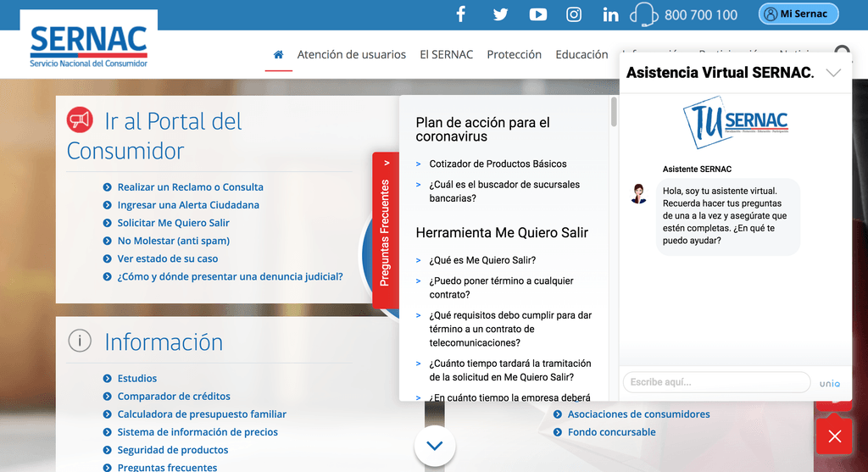
Task: Open Asociaciones de consumidores link
Action: (x=639, y=414)
